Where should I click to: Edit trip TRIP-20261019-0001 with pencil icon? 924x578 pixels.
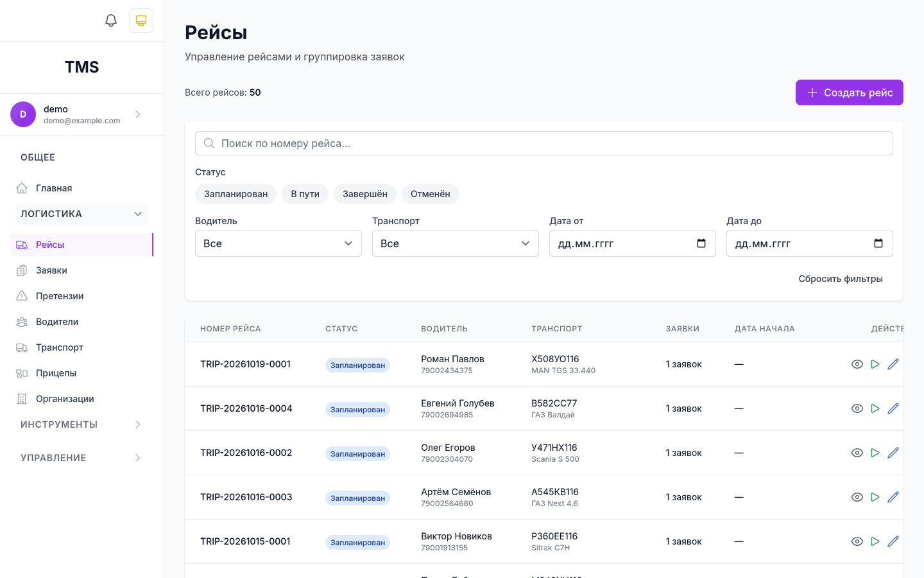893,364
